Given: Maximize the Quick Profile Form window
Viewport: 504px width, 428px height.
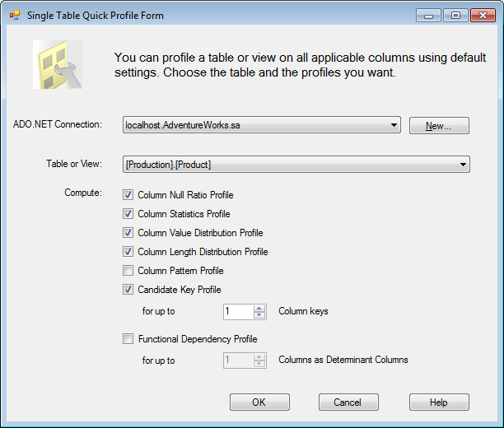Looking at the screenshot, I should click(455, 16).
